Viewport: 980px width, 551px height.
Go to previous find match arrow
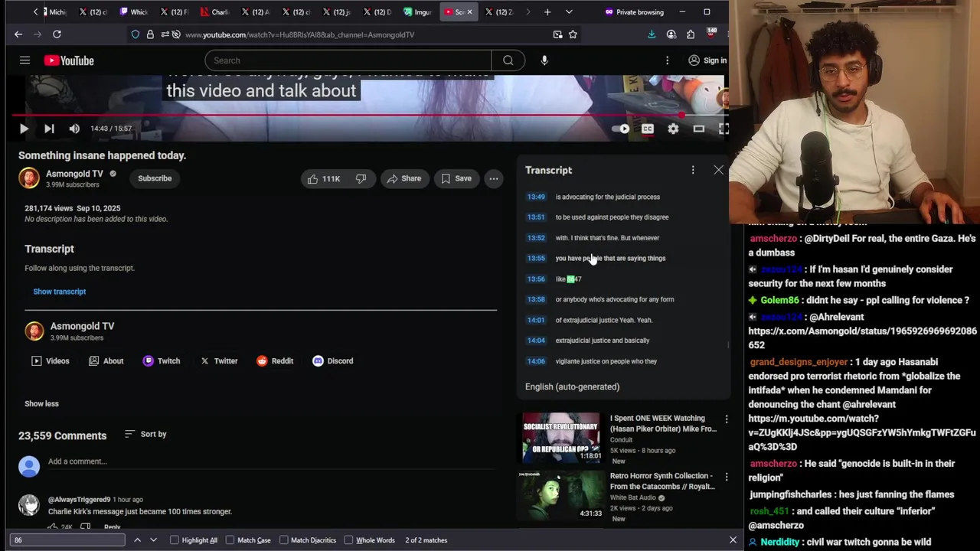coord(137,540)
